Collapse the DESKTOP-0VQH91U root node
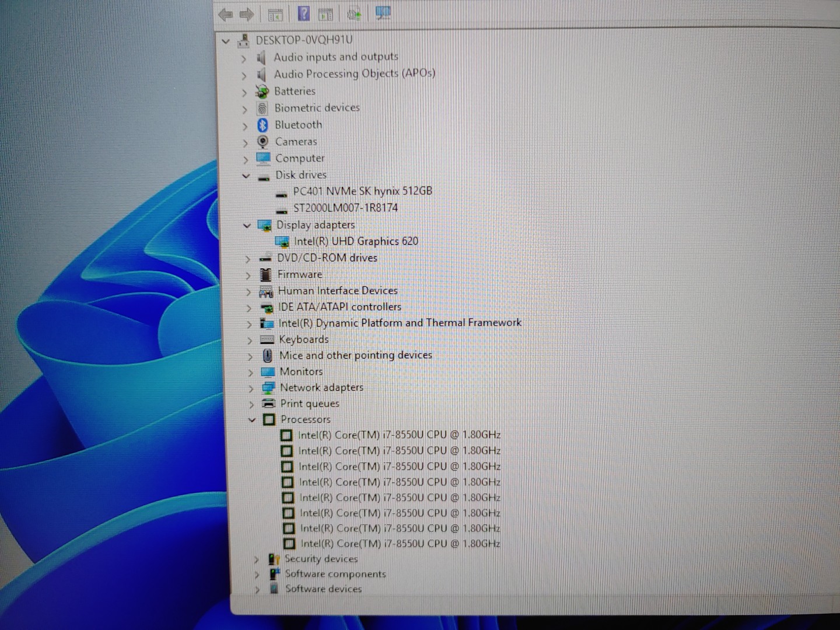Image resolution: width=840 pixels, height=630 pixels. (226, 41)
